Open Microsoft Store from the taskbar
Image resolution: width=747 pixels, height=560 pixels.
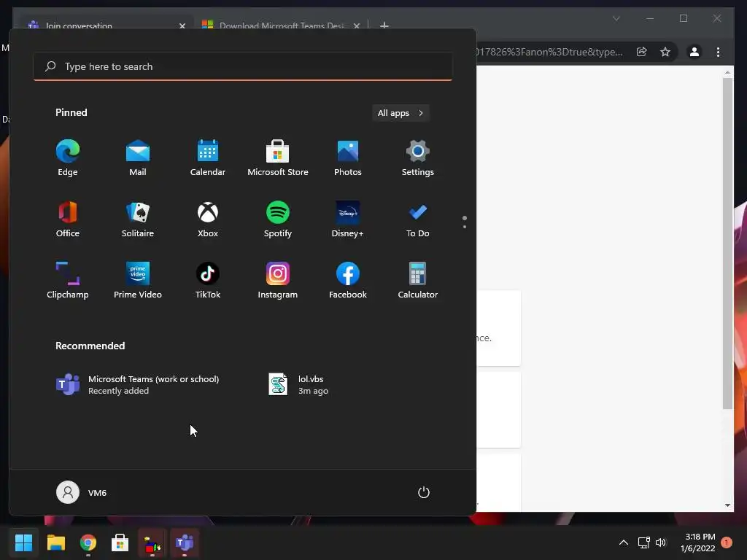click(x=120, y=542)
